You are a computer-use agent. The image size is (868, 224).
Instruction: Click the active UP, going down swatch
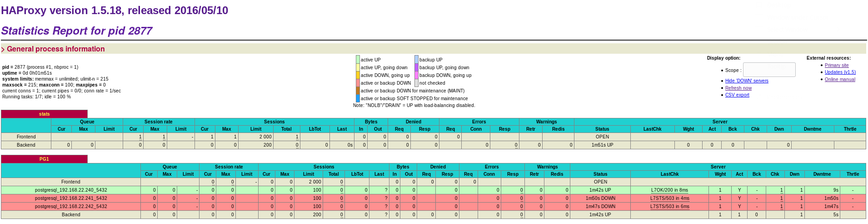(x=358, y=67)
